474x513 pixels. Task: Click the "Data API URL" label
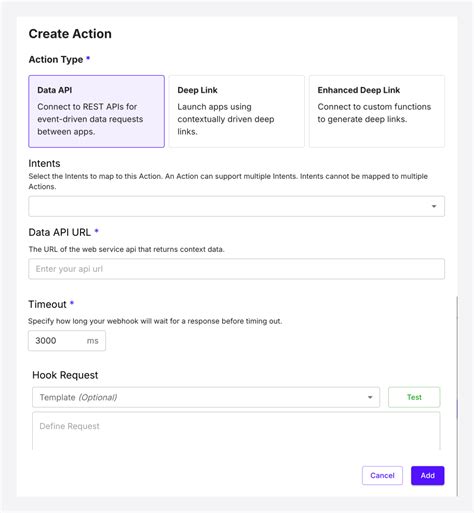click(60, 232)
